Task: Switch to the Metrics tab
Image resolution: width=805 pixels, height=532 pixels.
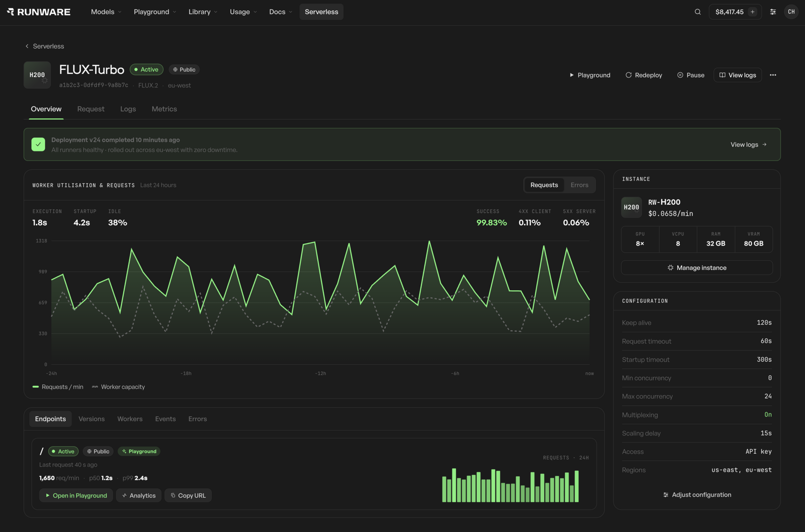Action: pyautogui.click(x=164, y=109)
